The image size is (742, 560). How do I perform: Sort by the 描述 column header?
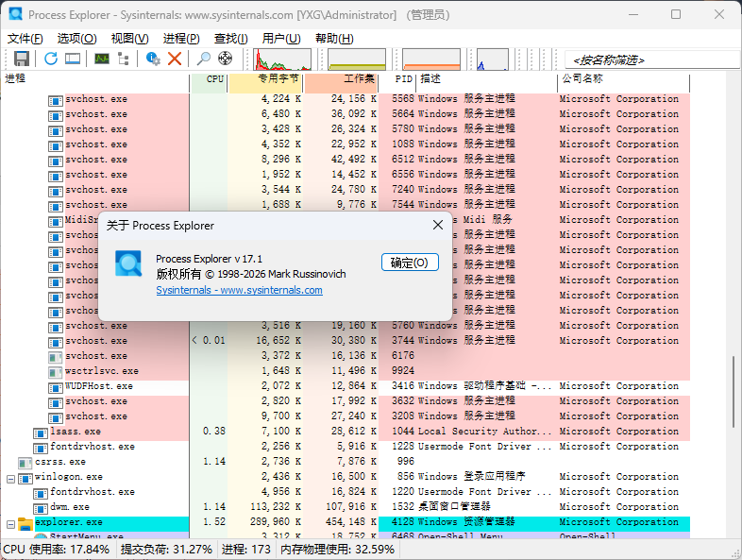pyautogui.click(x=487, y=83)
